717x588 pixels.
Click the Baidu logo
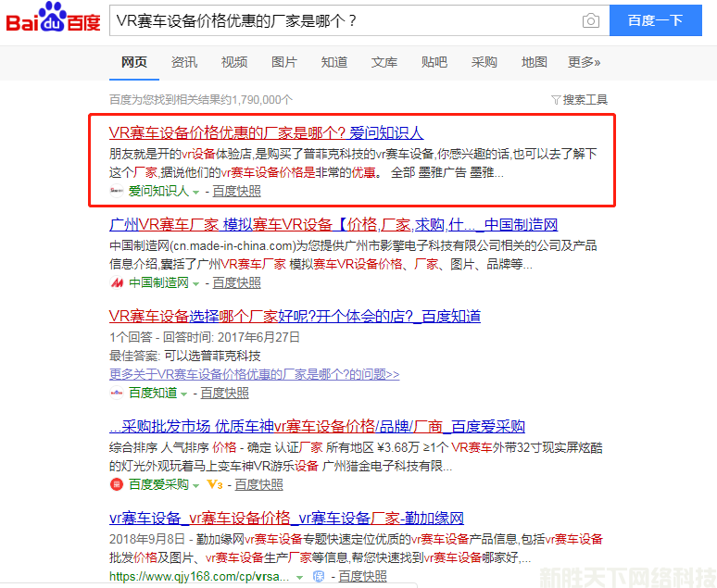point(53,20)
